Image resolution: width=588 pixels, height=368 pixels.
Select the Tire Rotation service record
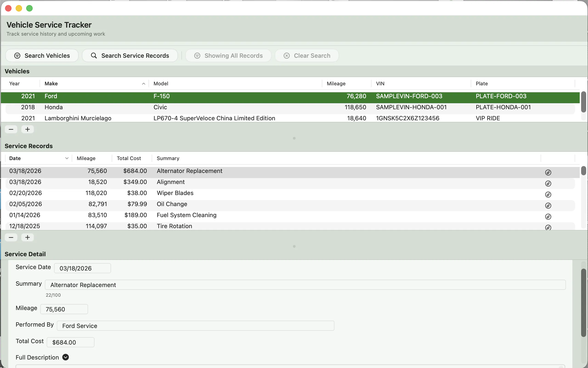290,226
